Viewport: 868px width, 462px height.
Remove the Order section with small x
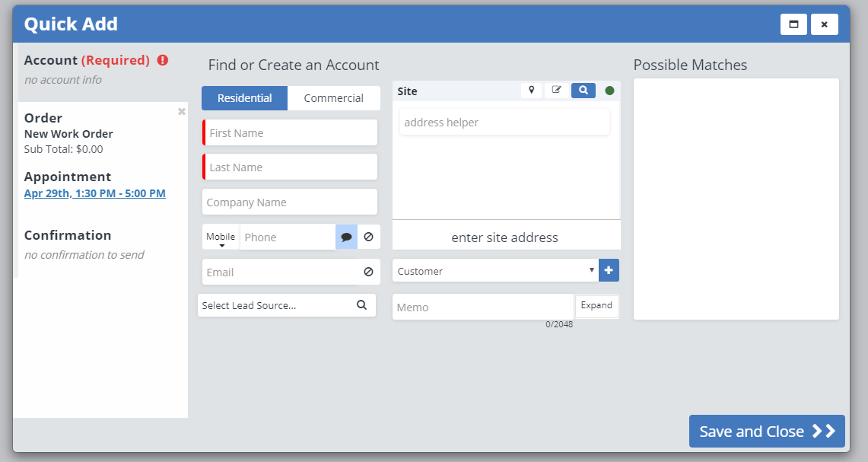pyautogui.click(x=182, y=111)
